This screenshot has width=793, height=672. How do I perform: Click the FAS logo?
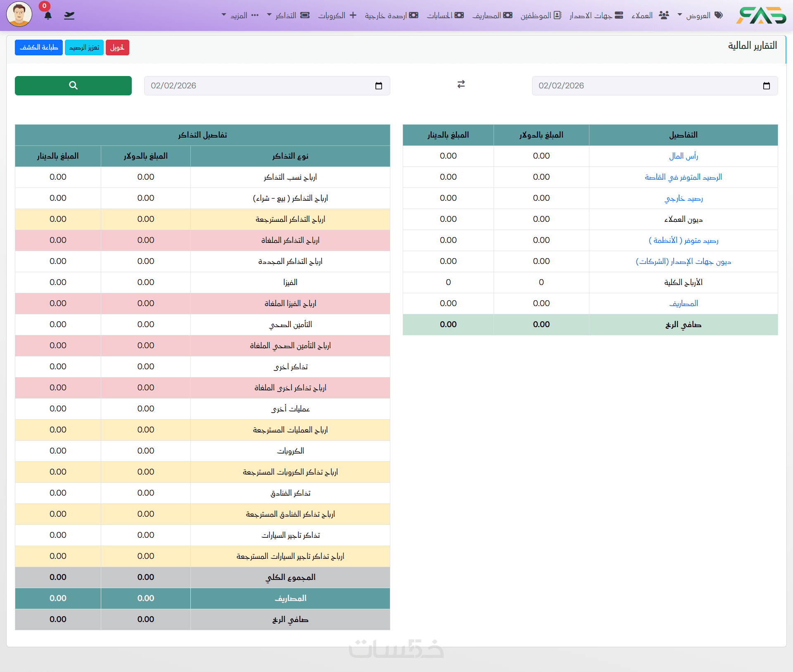pos(761,15)
